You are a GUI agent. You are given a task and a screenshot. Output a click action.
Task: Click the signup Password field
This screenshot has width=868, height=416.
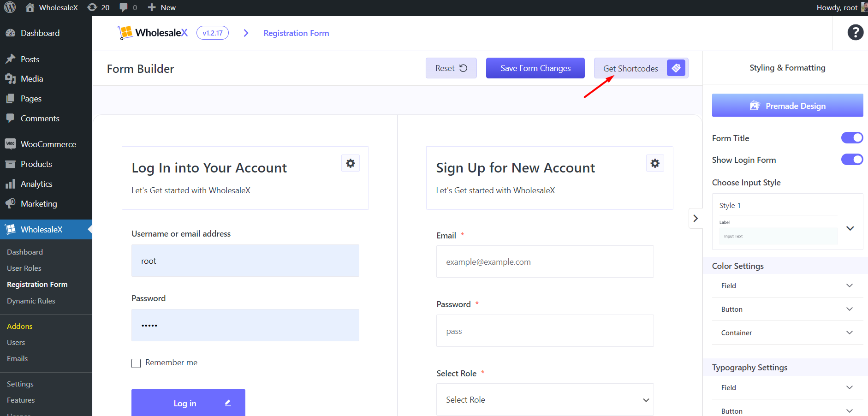click(545, 331)
